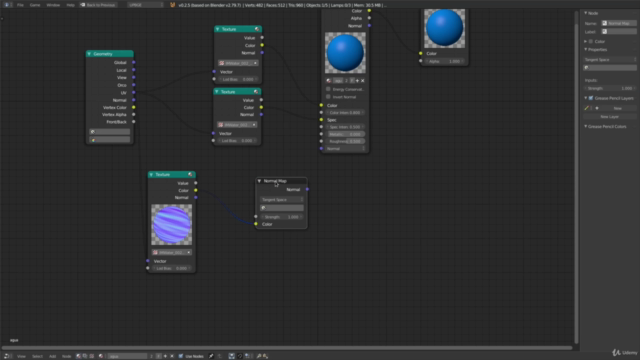Screen dimensions: 640x360
Task: Open the texture selector in bottom Texture node
Action: (171, 252)
